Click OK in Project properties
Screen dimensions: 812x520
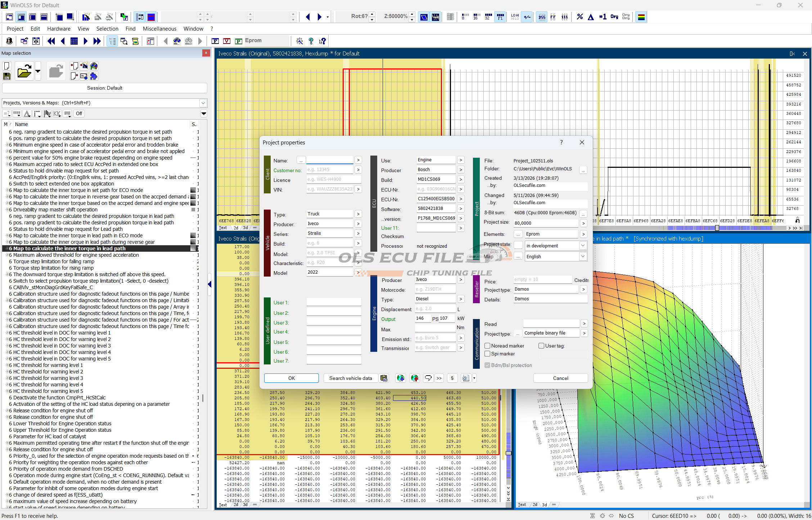(292, 378)
